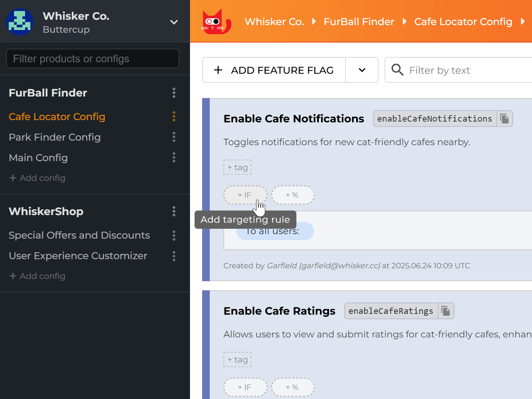Expand breadcrumb arrow after Cafe Locator Config
Image resolution: width=532 pixels, height=399 pixels.
(523, 22)
